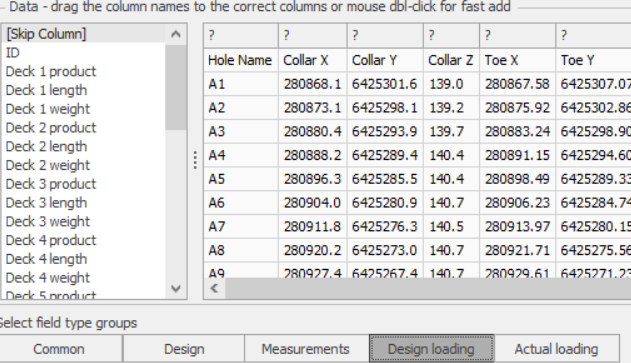Click the ? header above Toe X
631x363 pixels.
tap(518, 35)
